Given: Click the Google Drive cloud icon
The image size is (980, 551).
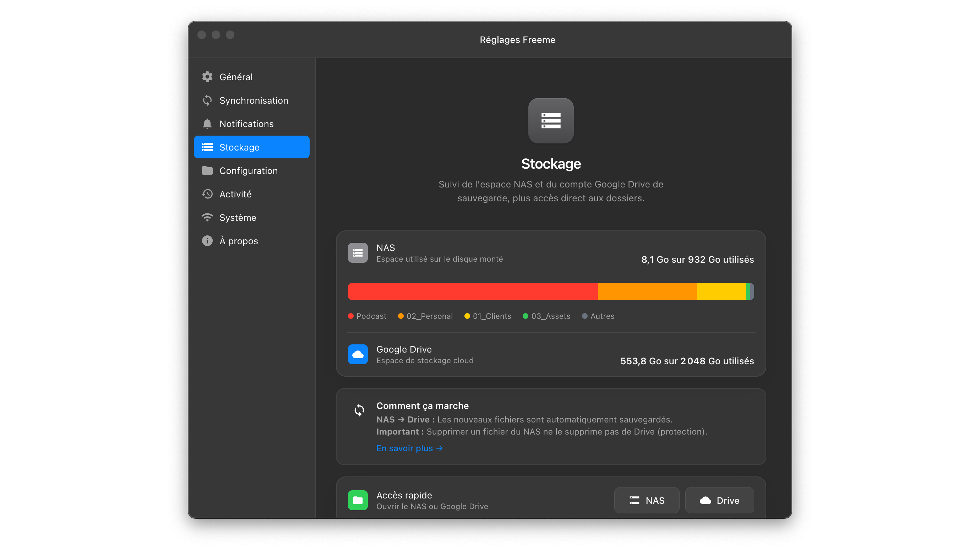Looking at the screenshot, I should [x=358, y=354].
